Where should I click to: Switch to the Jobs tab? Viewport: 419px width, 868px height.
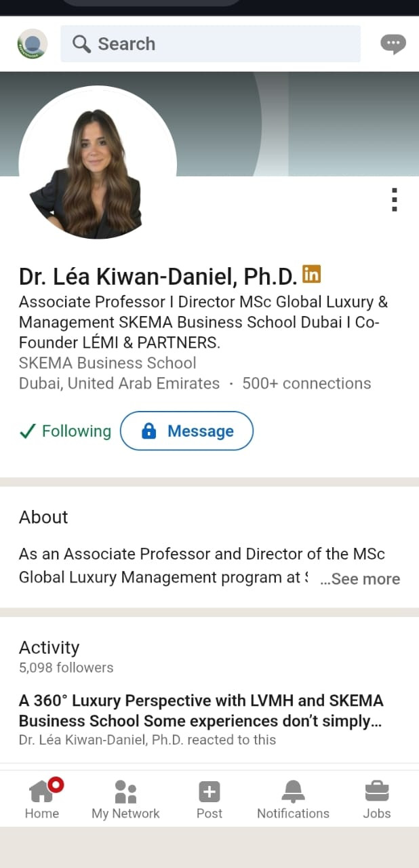376,791
